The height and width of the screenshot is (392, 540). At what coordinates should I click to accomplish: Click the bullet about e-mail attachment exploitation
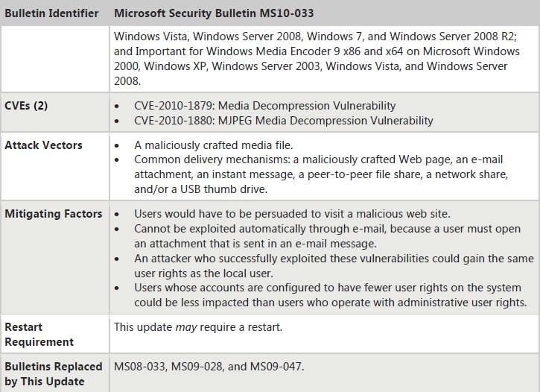tap(327, 236)
